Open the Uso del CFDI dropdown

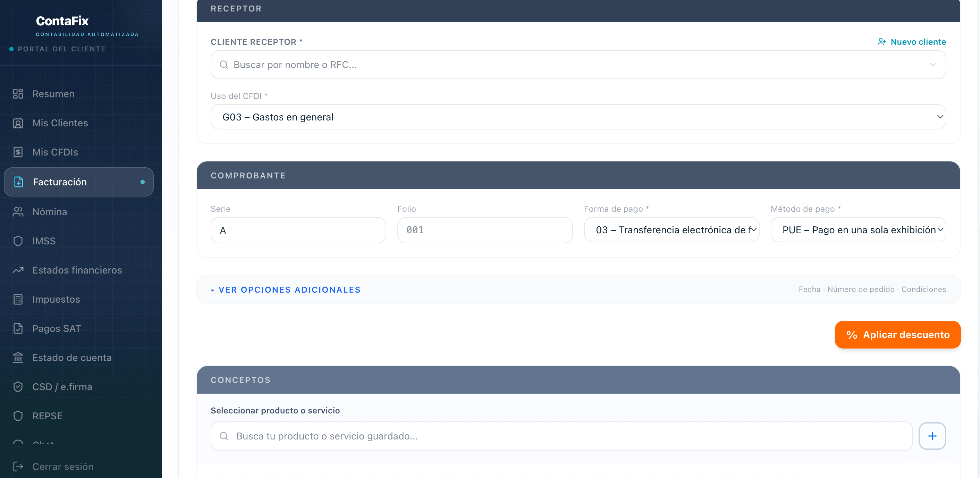(x=578, y=117)
